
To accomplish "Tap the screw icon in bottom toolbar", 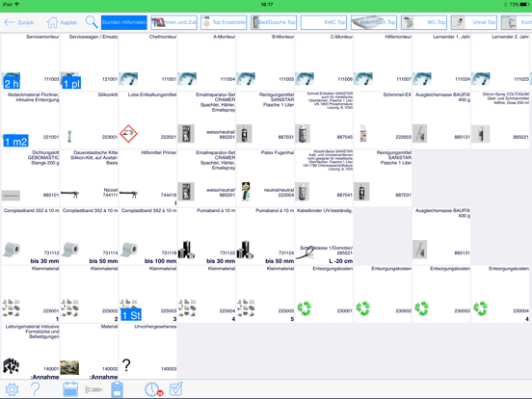I will pos(93,389).
